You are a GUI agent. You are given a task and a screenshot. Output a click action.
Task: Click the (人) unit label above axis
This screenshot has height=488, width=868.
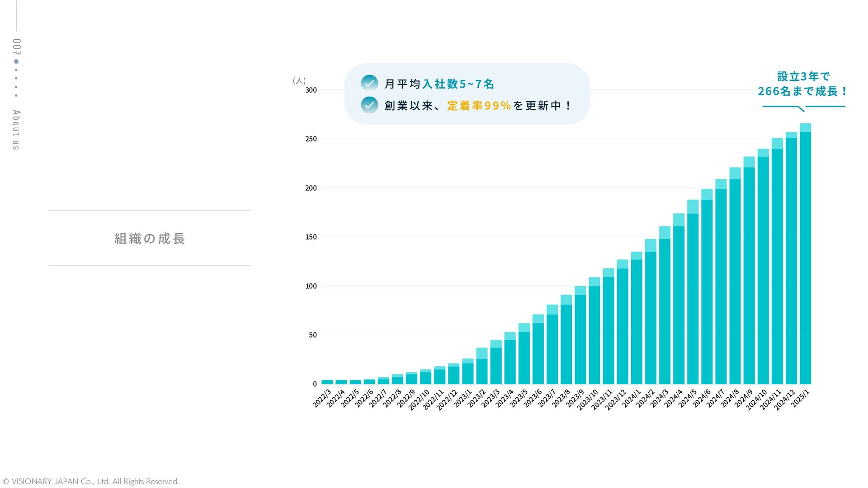299,80
